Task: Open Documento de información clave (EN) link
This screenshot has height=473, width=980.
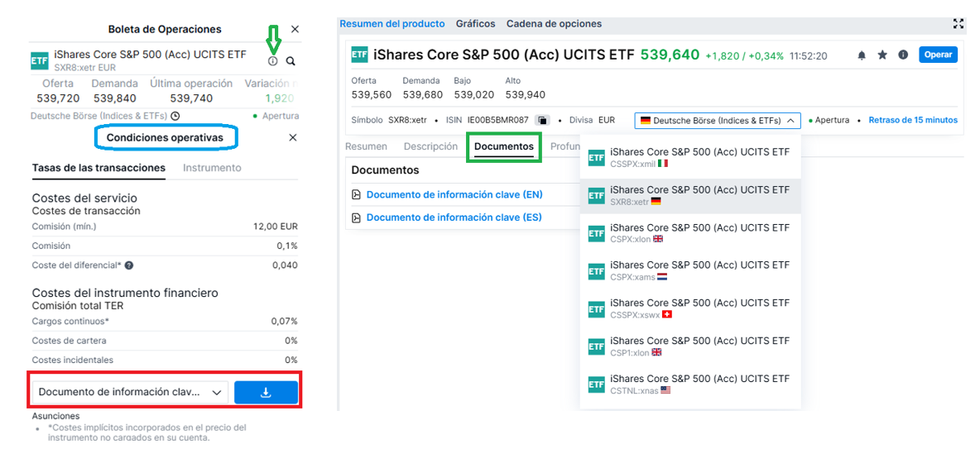Action: click(x=454, y=194)
